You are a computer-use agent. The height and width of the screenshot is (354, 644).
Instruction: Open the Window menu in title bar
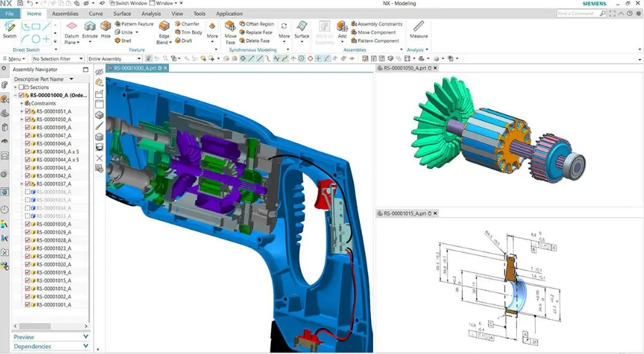coord(164,3)
